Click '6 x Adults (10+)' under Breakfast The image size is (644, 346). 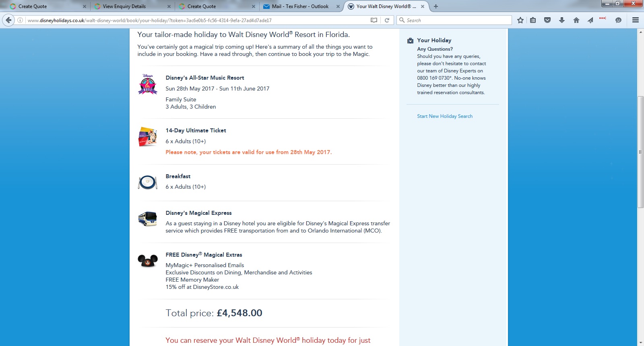pyautogui.click(x=186, y=187)
